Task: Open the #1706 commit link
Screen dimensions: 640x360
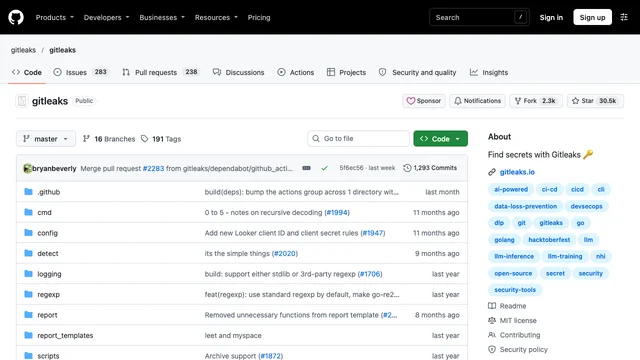Action: [370, 274]
